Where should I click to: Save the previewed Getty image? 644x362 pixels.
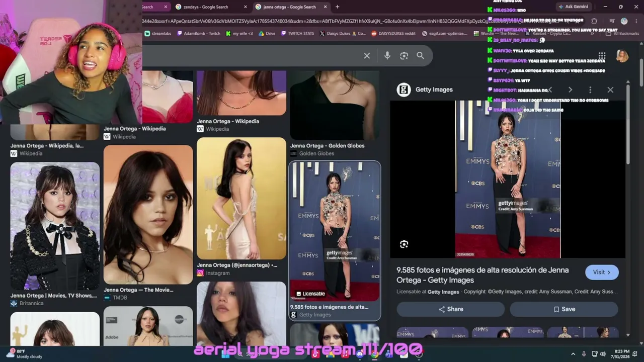pyautogui.click(x=564, y=309)
